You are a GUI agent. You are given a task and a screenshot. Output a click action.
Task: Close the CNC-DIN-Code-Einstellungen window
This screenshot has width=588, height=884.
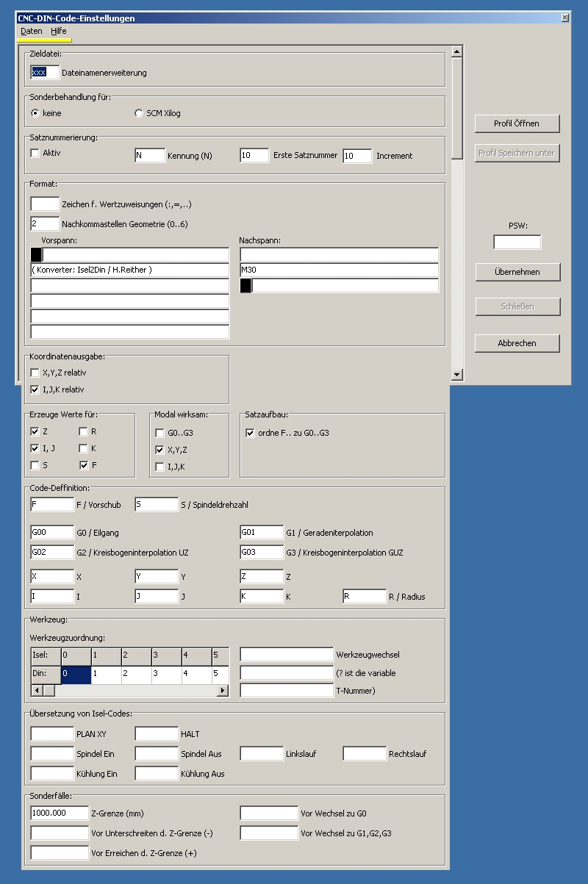564,18
